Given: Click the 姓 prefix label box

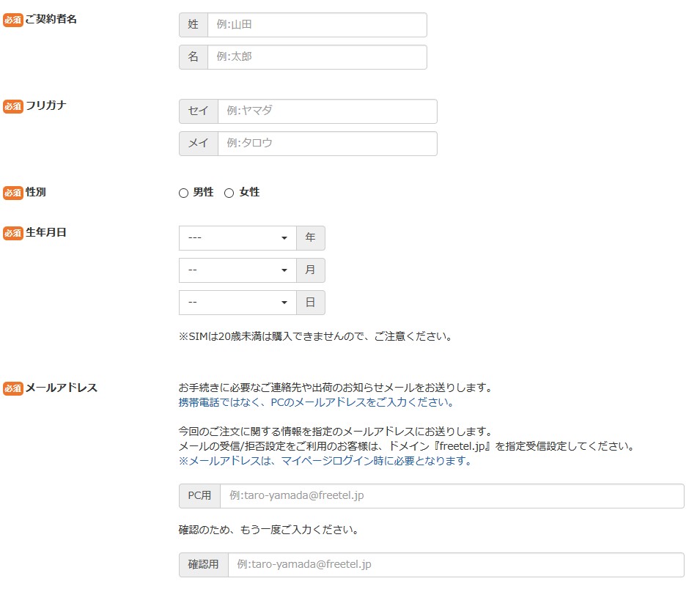Looking at the screenshot, I should 194,25.
